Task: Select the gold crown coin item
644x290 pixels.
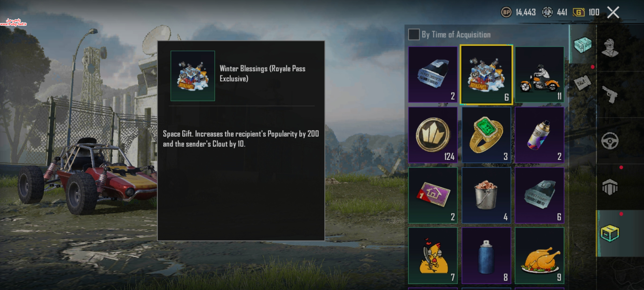Action: 433,135
